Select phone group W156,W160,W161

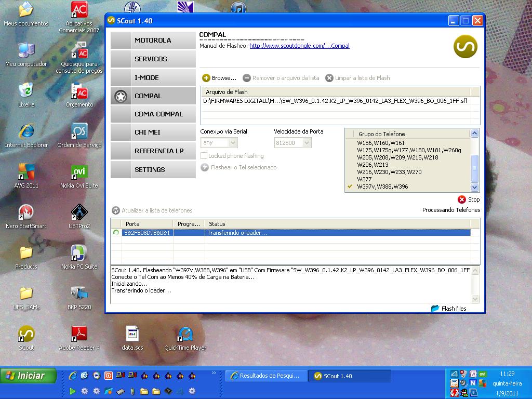tap(381, 143)
